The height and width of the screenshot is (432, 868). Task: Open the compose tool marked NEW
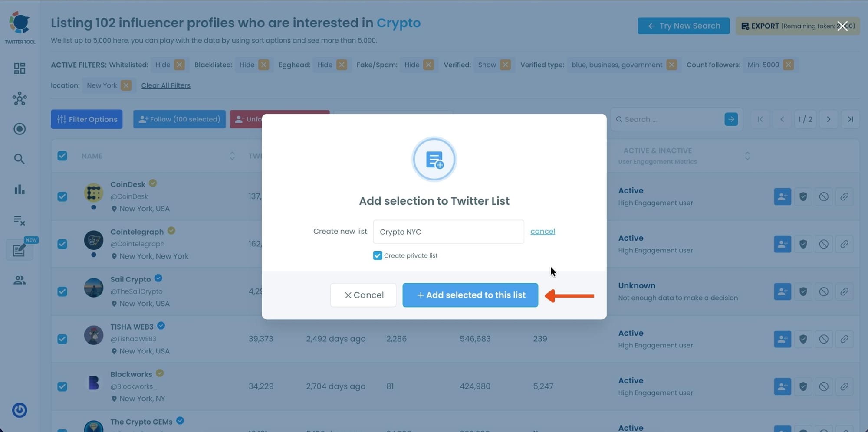click(x=19, y=250)
